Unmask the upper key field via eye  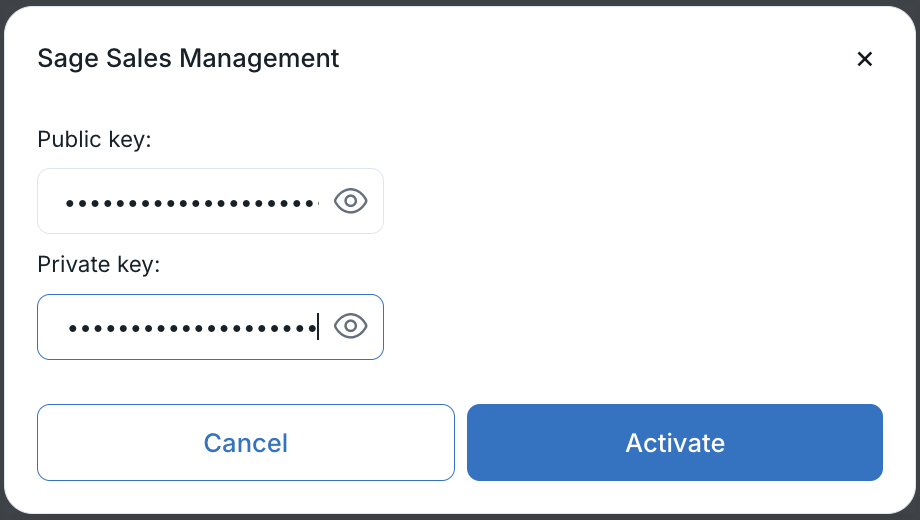(351, 201)
